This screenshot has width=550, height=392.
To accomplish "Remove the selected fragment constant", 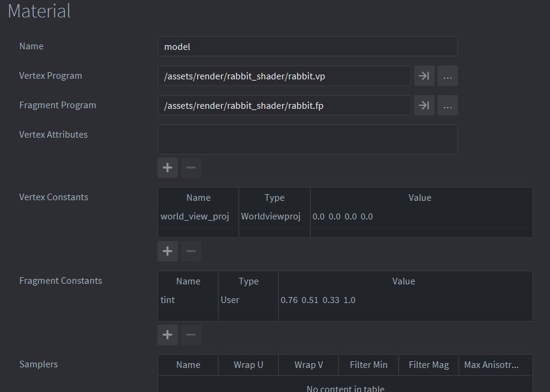I will click(x=191, y=335).
